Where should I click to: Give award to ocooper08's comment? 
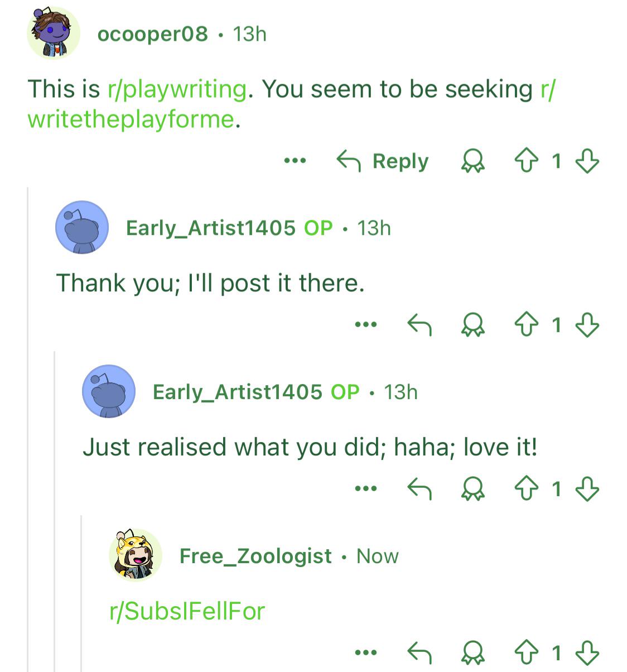472,161
